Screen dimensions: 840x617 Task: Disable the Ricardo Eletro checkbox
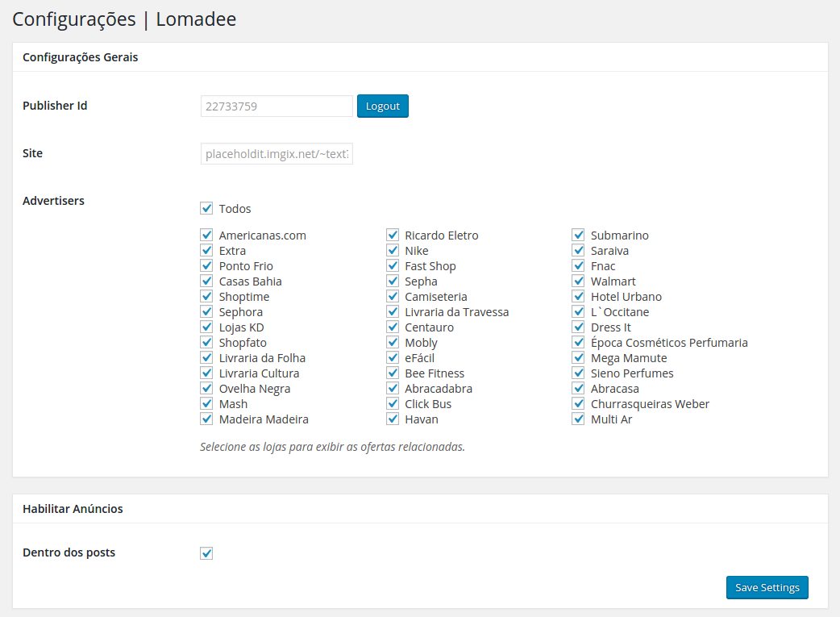[393, 236]
